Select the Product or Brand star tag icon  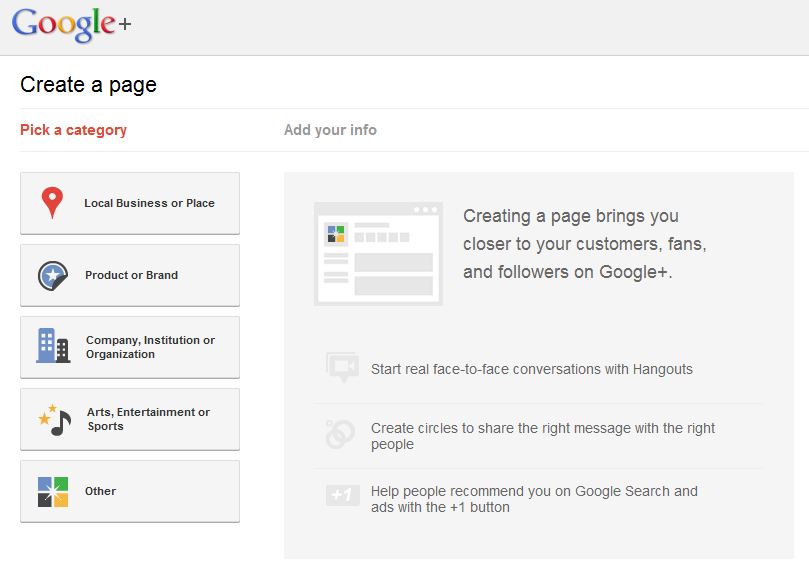(52, 275)
